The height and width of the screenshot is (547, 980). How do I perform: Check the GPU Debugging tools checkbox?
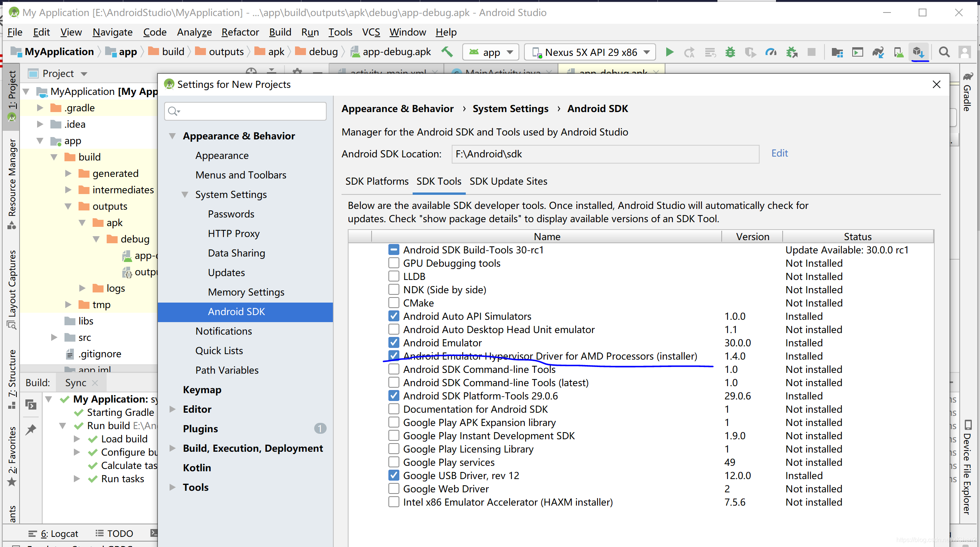click(x=393, y=263)
